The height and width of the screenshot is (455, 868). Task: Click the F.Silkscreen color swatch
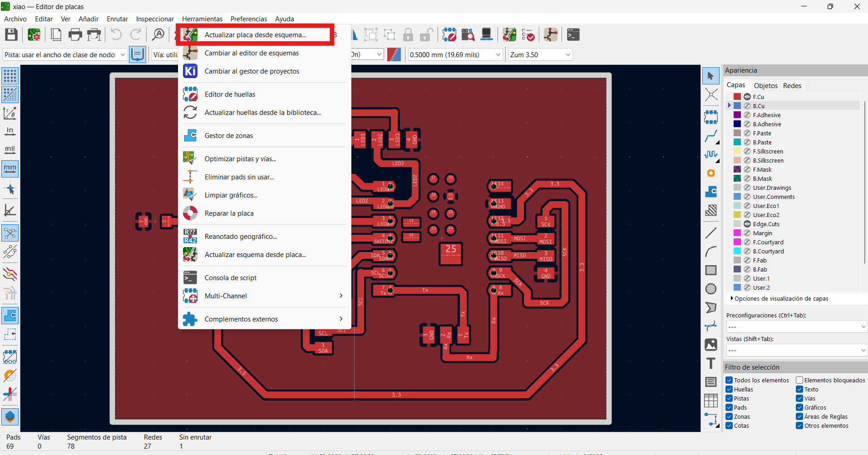click(737, 151)
